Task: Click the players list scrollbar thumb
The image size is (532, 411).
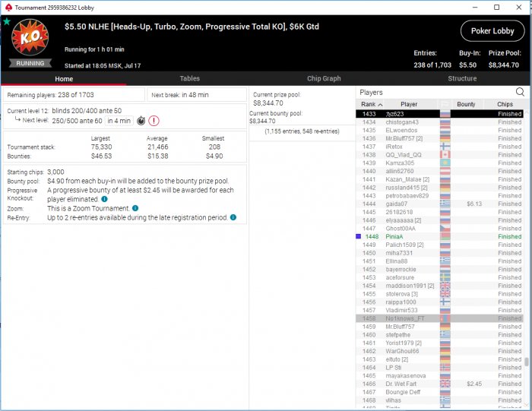Action: 526,362
